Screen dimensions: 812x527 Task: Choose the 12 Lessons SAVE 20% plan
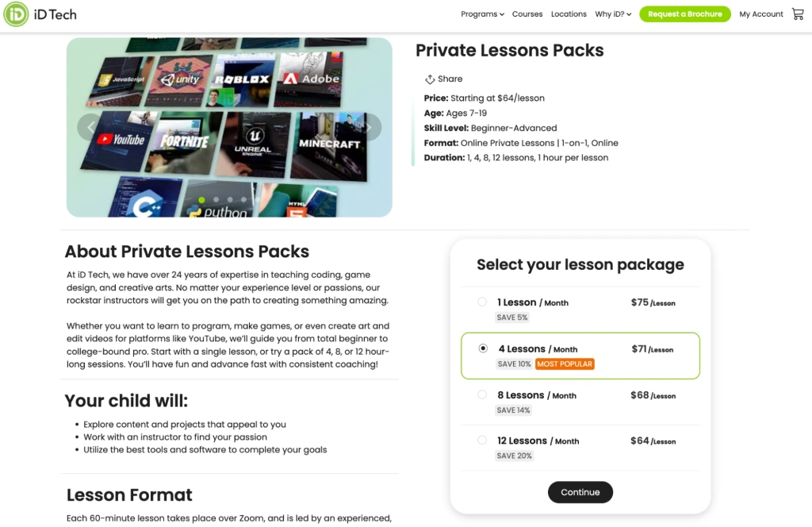point(482,440)
